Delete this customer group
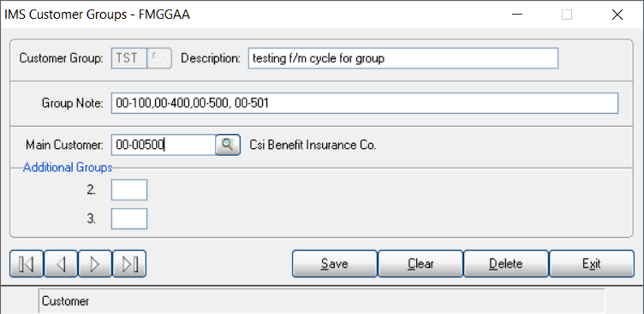 click(506, 263)
